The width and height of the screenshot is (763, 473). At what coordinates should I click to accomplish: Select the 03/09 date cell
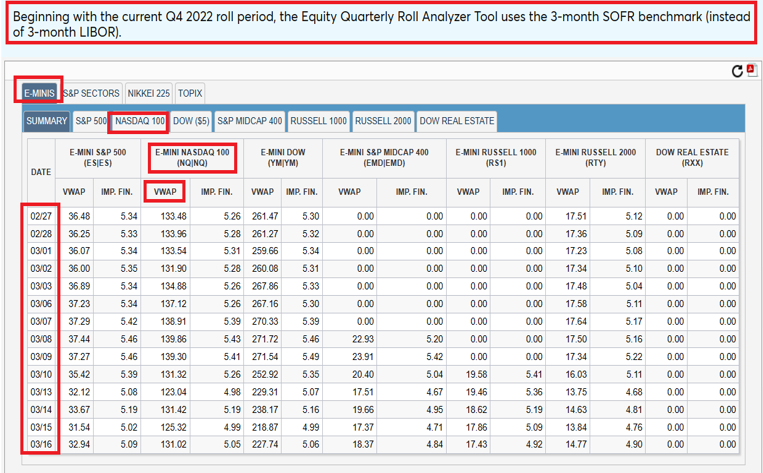point(41,357)
